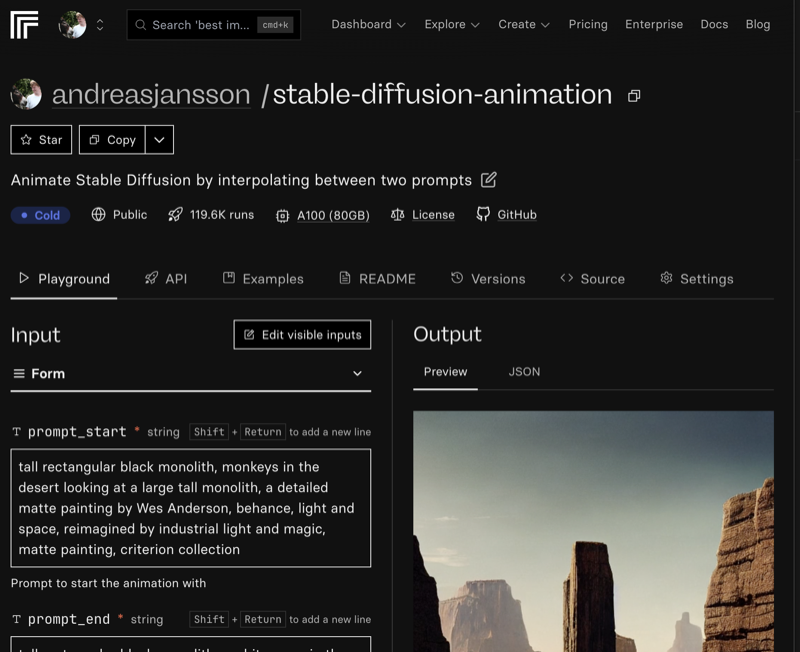Click the 119.6K runs rocket icon
The width and height of the screenshot is (800, 652).
176,214
